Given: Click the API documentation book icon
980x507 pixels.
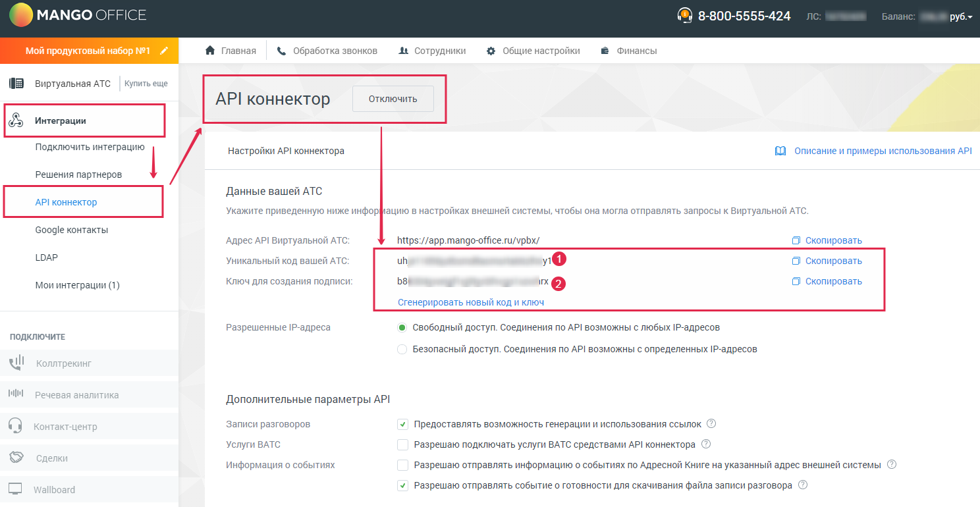Looking at the screenshot, I should pos(780,151).
